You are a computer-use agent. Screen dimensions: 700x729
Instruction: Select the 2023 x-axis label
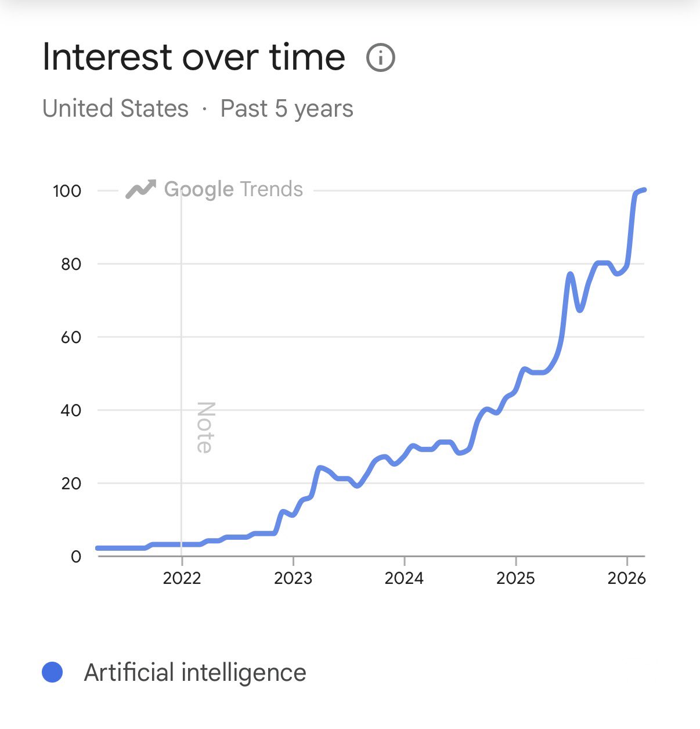(x=293, y=578)
